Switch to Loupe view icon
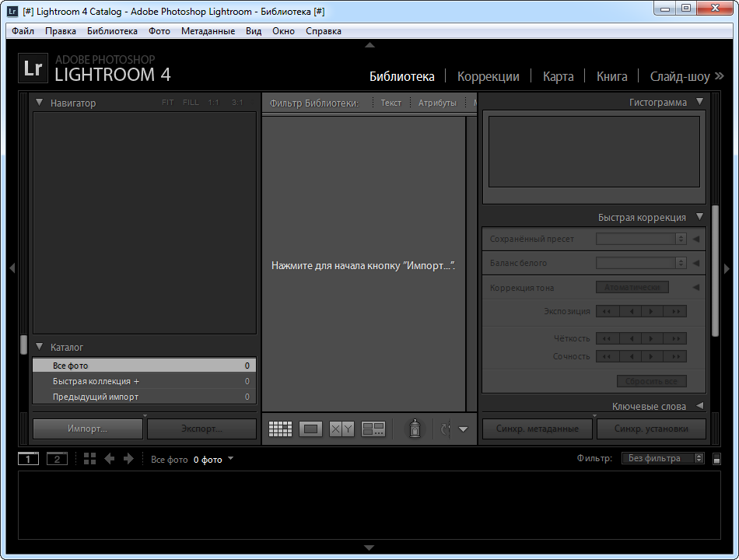This screenshot has width=739, height=560. pos(310,429)
